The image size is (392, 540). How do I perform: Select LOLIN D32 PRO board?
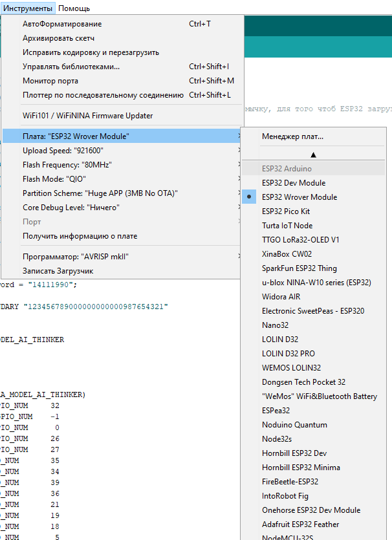click(314, 354)
